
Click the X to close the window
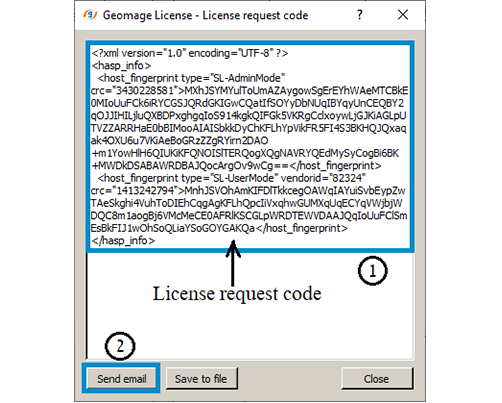point(403,15)
